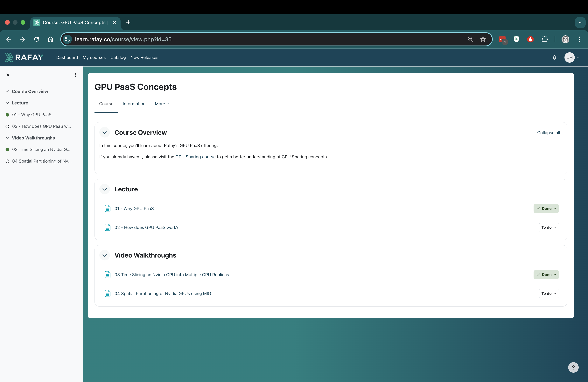This screenshot has width=588, height=382.
Task: Open the tab search dropdown arrow
Action: pos(580,23)
